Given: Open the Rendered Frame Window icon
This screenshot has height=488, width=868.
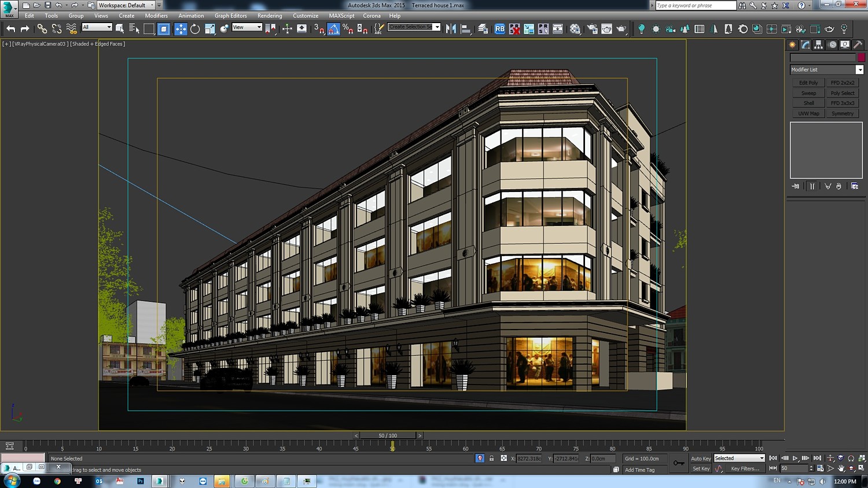Looking at the screenshot, I should tap(606, 28).
